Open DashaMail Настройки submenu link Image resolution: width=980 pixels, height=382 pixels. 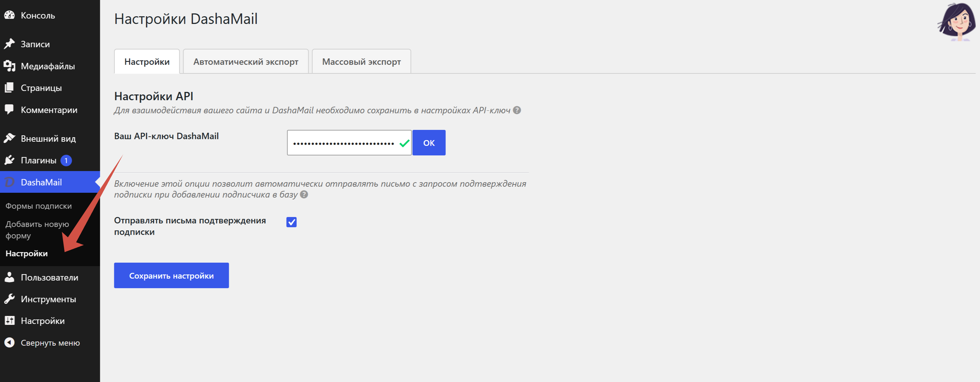(26, 253)
